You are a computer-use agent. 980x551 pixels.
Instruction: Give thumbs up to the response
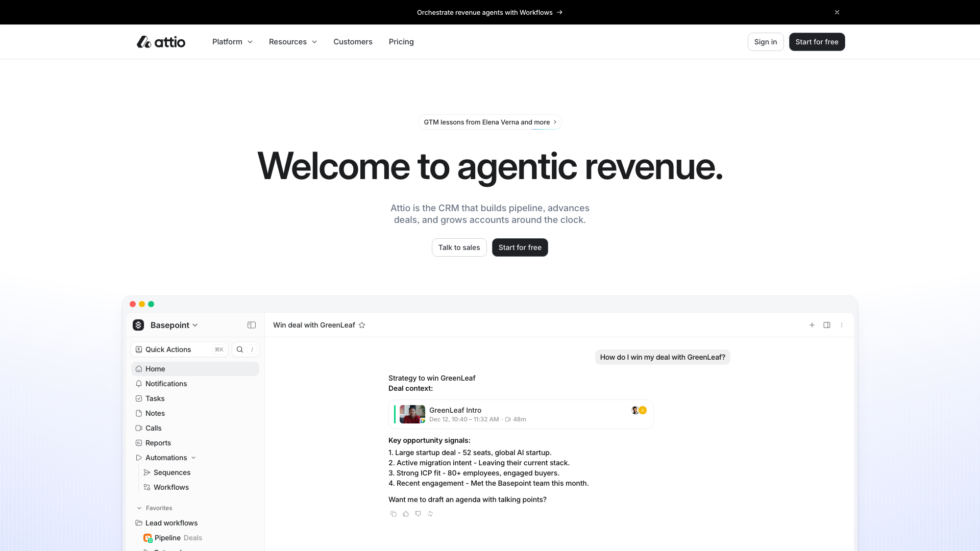point(406,514)
